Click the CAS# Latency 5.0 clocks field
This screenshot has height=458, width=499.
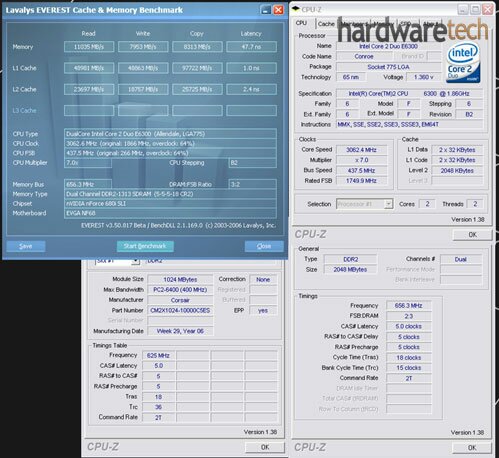click(409, 327)
